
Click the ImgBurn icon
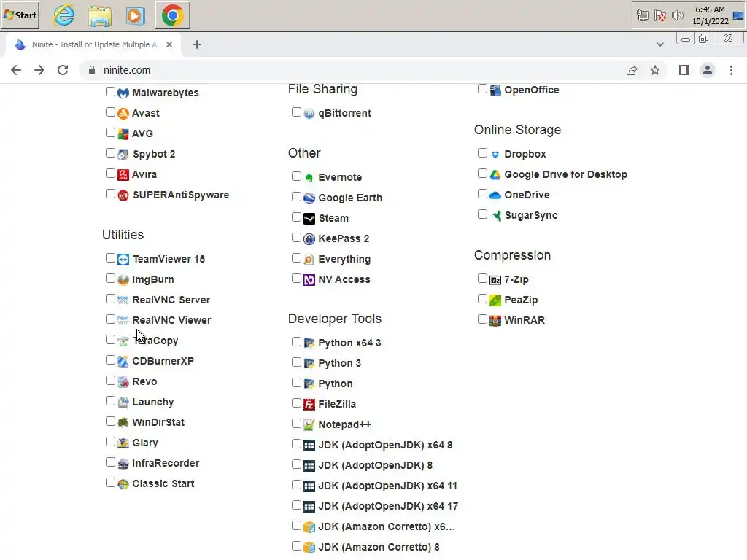click(123, 279)
